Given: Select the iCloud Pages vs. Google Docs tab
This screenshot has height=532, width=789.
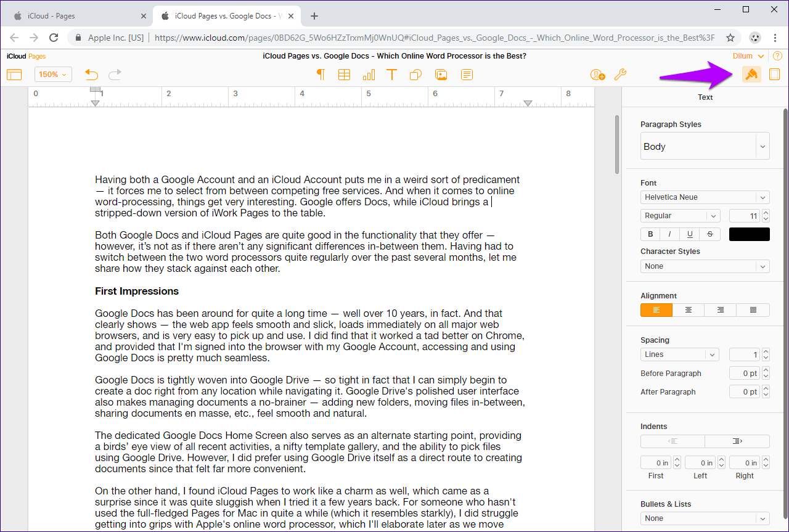Looking at the screenshot, I should pyautogui.click(x=227, y=16).
